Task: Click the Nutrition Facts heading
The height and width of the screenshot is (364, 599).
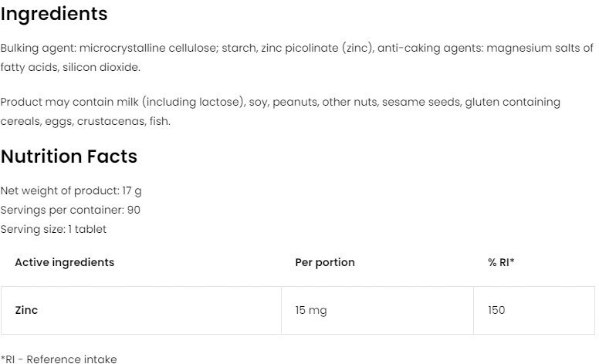Action: 69,157
